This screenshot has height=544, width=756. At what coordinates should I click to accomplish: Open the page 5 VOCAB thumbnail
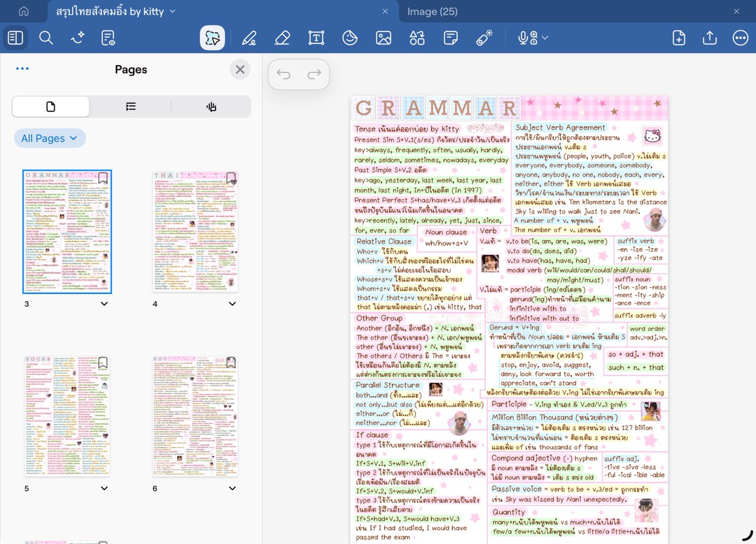[x=67, y=416]
